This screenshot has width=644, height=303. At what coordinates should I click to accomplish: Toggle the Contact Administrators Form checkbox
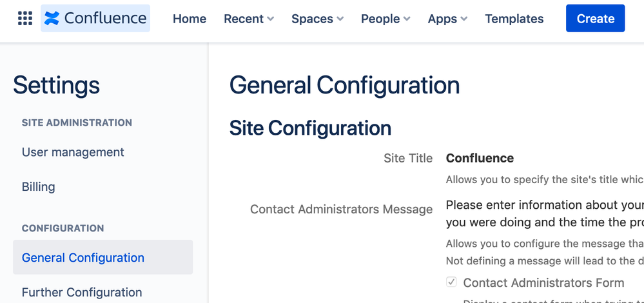(451, 282)
